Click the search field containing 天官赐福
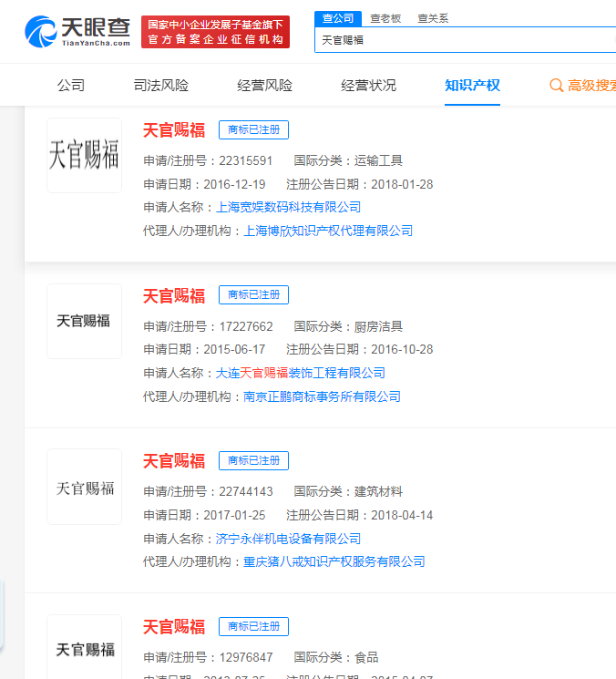Screen dimensions: 616x679 pos(466,40)
